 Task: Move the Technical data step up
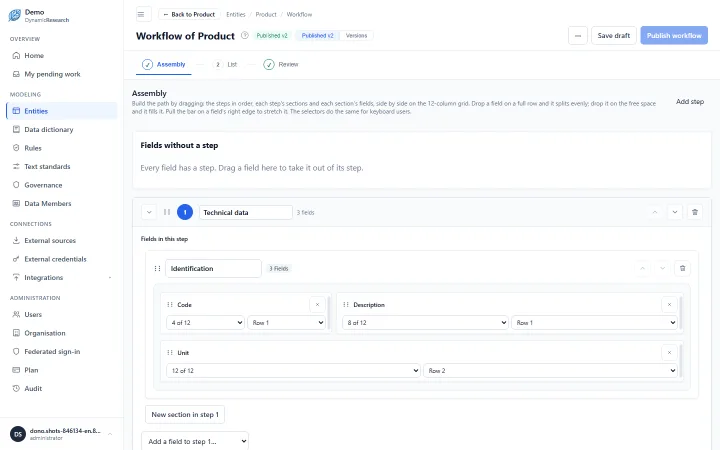coord(655,212)
